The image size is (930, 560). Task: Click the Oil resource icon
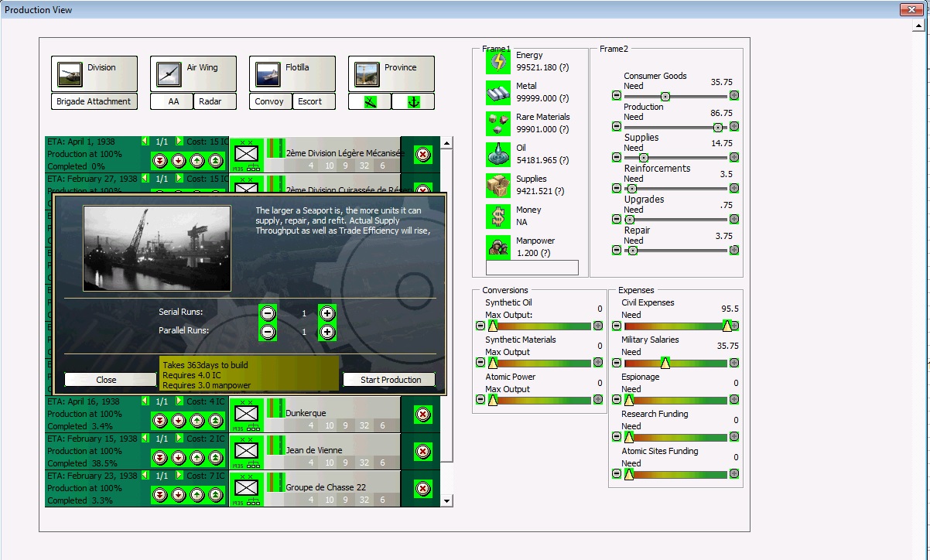pos(497,155)
